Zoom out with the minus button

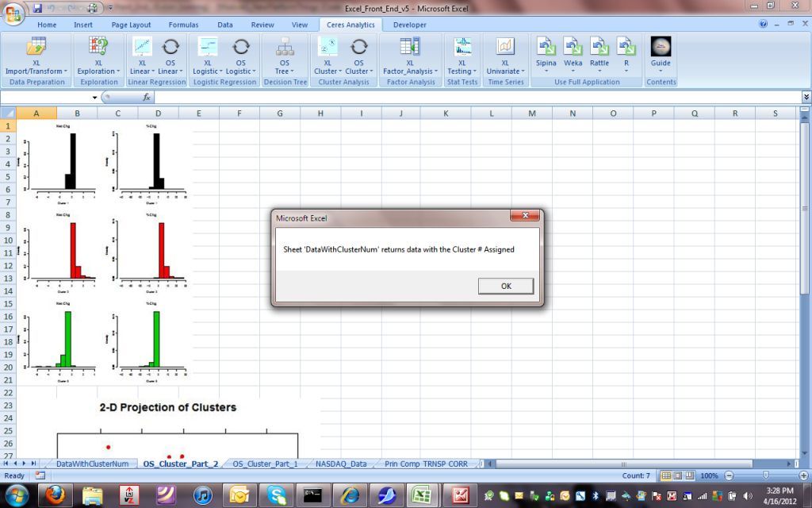tap(730, 475)
